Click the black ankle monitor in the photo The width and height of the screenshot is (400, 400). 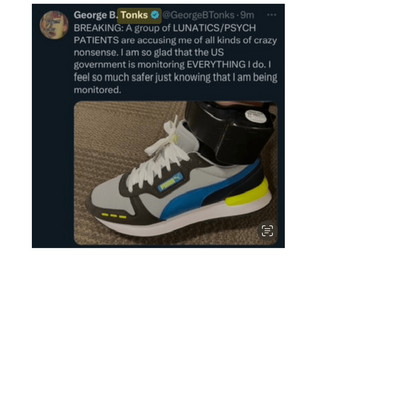pyautogui.click(x=230, y=132)
